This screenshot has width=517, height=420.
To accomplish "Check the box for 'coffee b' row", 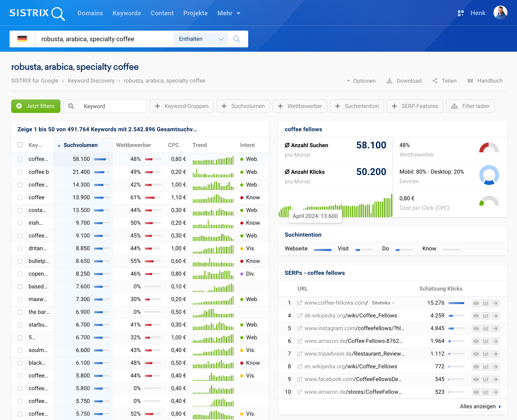I will pyautogui.click(x=20, y=172).
